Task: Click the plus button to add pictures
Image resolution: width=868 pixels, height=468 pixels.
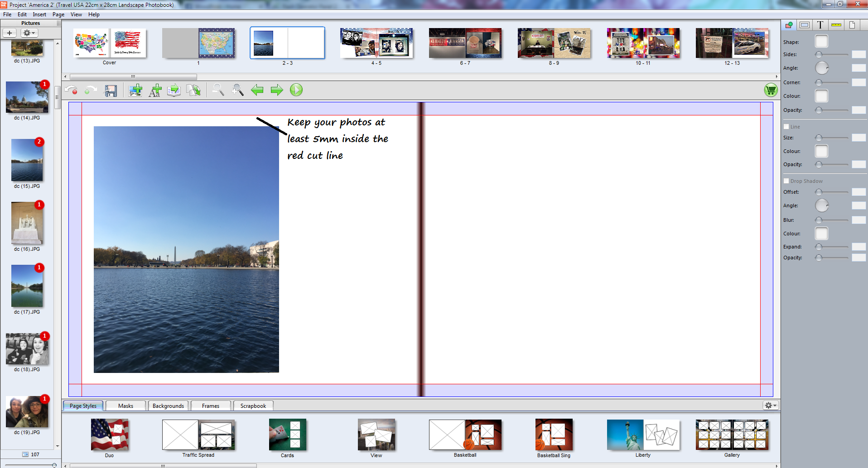Action: coord(10,33)
